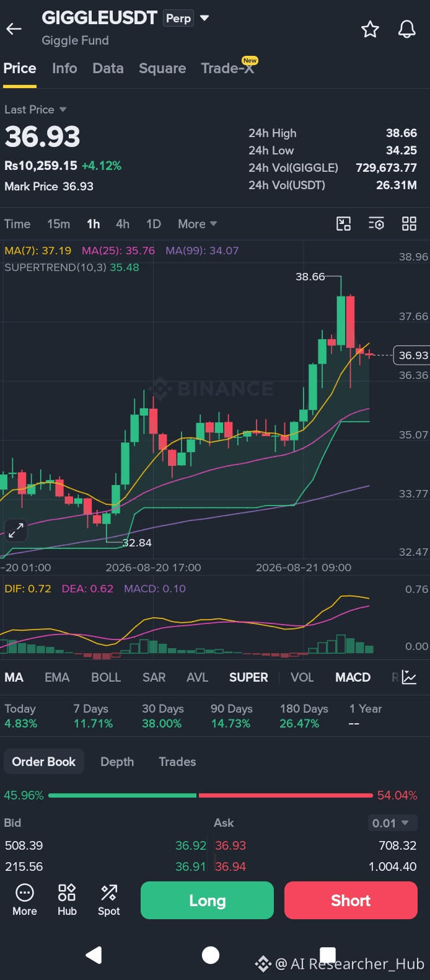The image size is (430, 980).
Task: Change order book precision 0.01 dropdown
Action: pyautogui.click(x=393, y=823)
